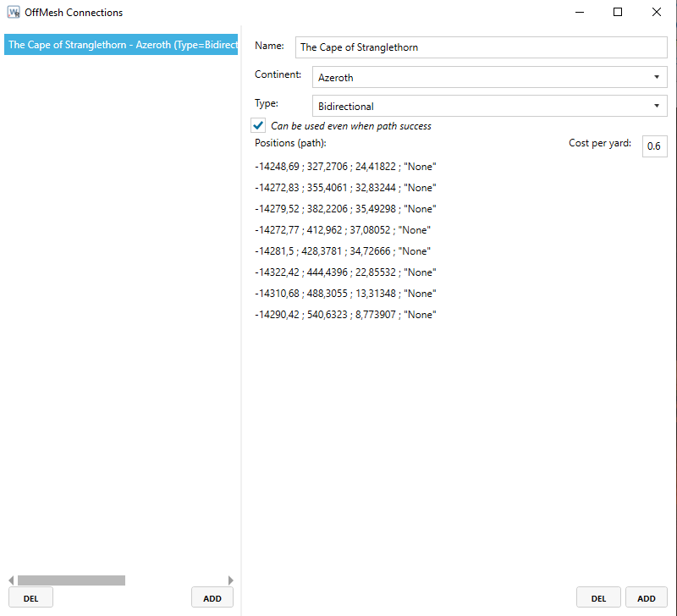Click the Name text field

coord(481,47)
